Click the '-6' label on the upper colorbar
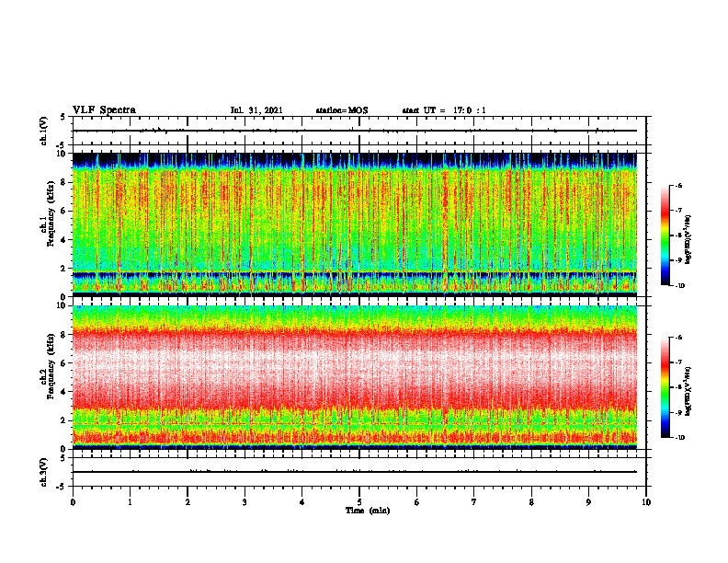Screen dimensions: 728x563 (678, 186)
